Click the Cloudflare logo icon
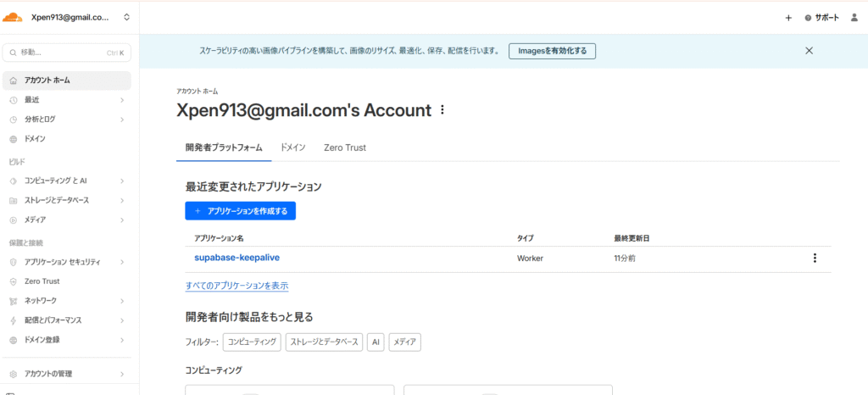The image size is (868, 395). (x=12, y=17)
